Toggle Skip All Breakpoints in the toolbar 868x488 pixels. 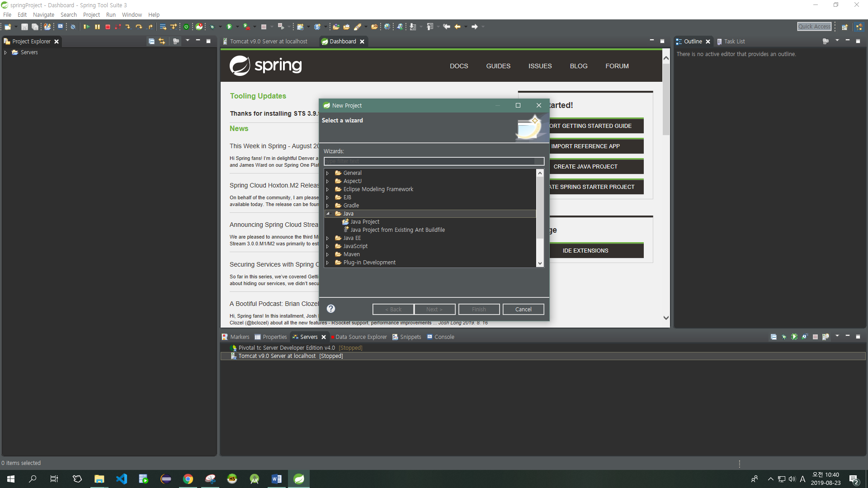pyautogui.click(x=73, y=27)
